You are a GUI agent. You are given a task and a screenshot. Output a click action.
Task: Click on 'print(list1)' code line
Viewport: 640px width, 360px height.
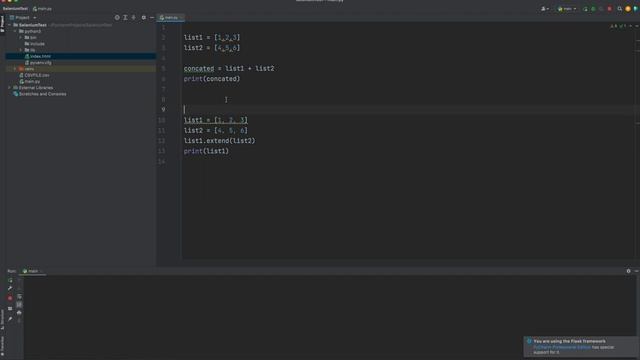coord(206,151)
